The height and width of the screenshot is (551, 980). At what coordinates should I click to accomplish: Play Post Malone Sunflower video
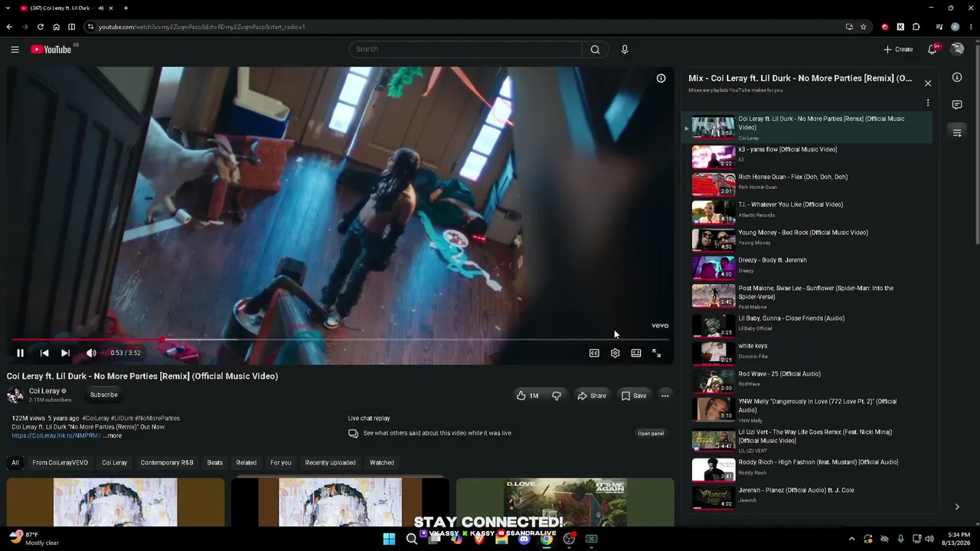point(808,296)
